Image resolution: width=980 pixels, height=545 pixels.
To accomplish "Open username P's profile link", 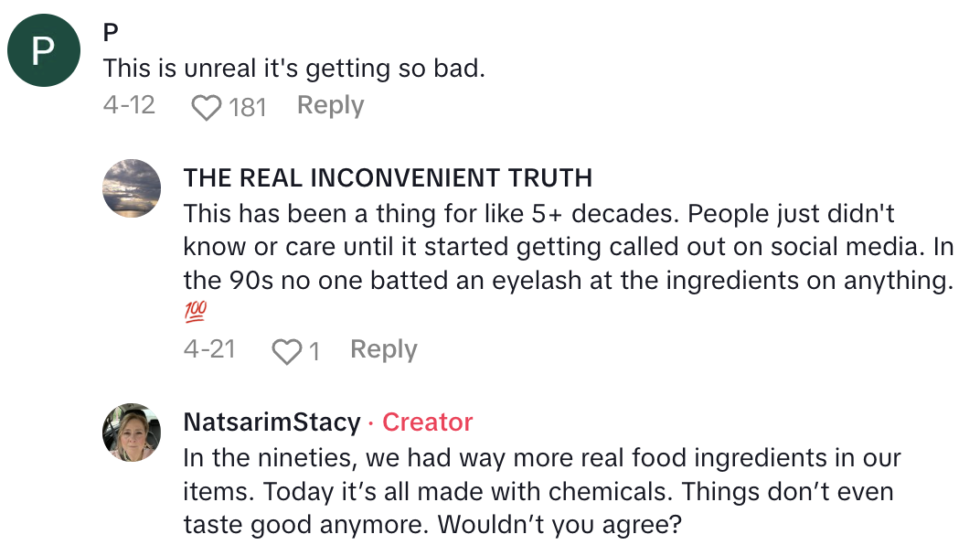I will pos(111,33).
